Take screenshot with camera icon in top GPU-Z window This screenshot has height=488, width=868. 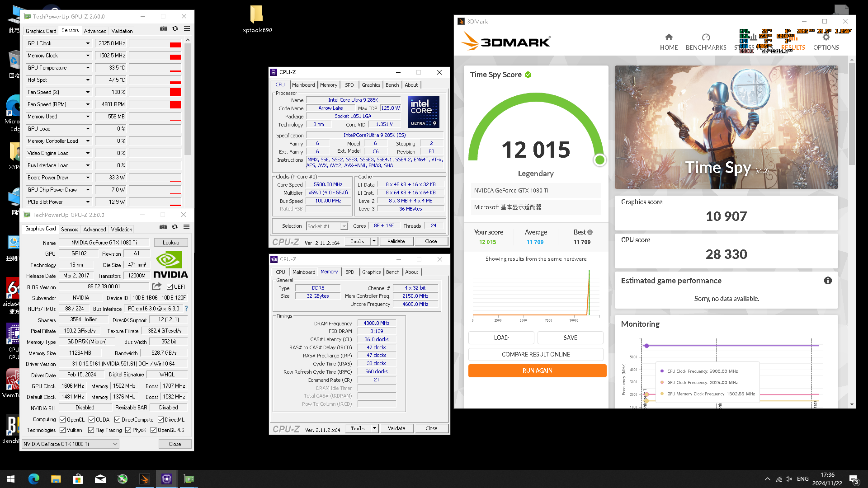[163, 28]
